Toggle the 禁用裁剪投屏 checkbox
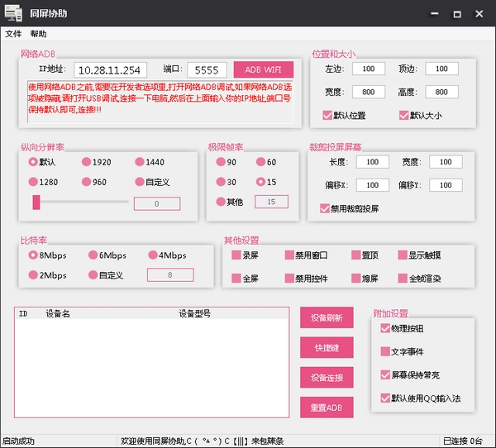This screenshot has width=496, height=448. 324,208
